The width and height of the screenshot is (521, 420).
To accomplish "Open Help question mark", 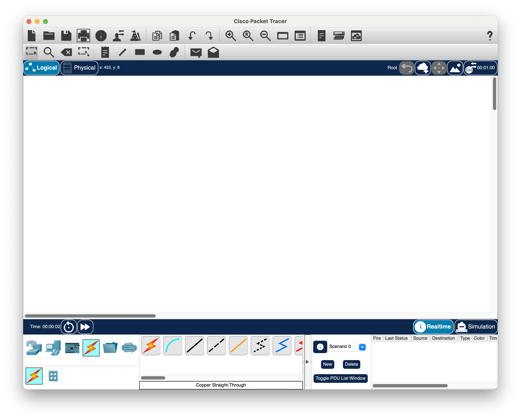I will [x=490, y=36].
